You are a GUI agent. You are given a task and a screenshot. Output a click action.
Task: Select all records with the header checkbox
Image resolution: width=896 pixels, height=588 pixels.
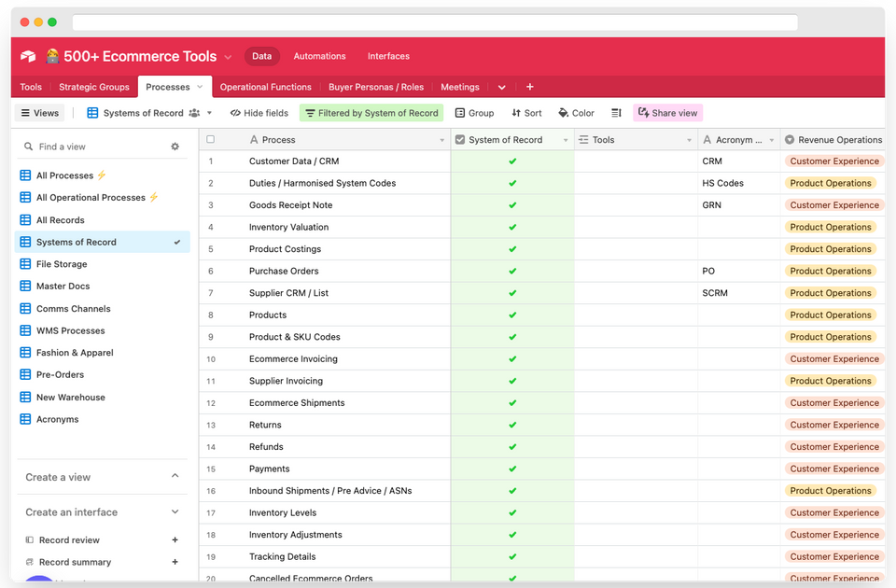pyautogui.click(x=210, y=138)
